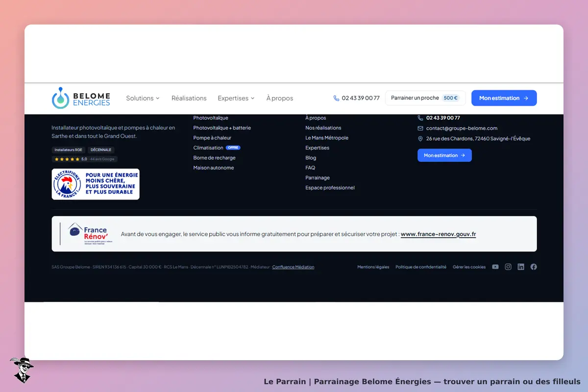The width and height of the screenshot is (588, 392).
Task: Open the Le Mans Métropole link
Action: click(327, 138)
